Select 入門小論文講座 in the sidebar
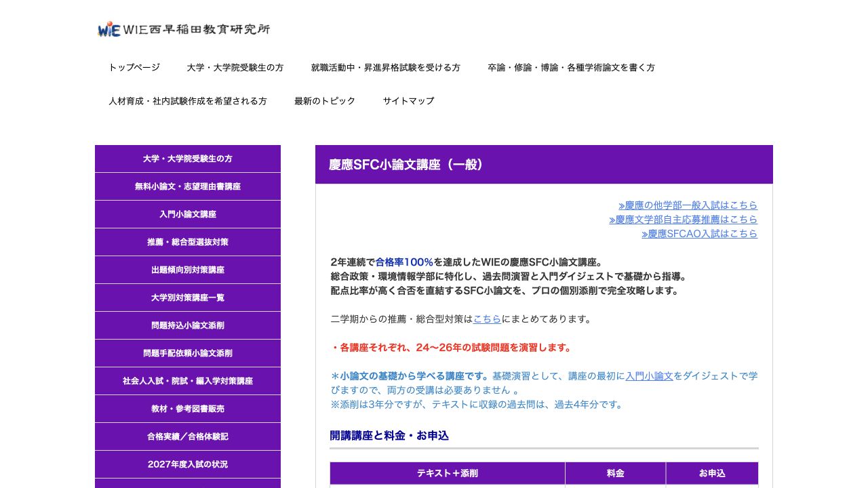 click(188, 214)
